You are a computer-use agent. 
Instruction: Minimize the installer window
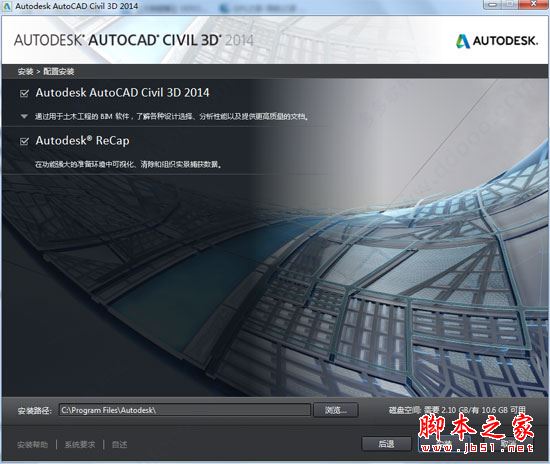click(493, 5)
